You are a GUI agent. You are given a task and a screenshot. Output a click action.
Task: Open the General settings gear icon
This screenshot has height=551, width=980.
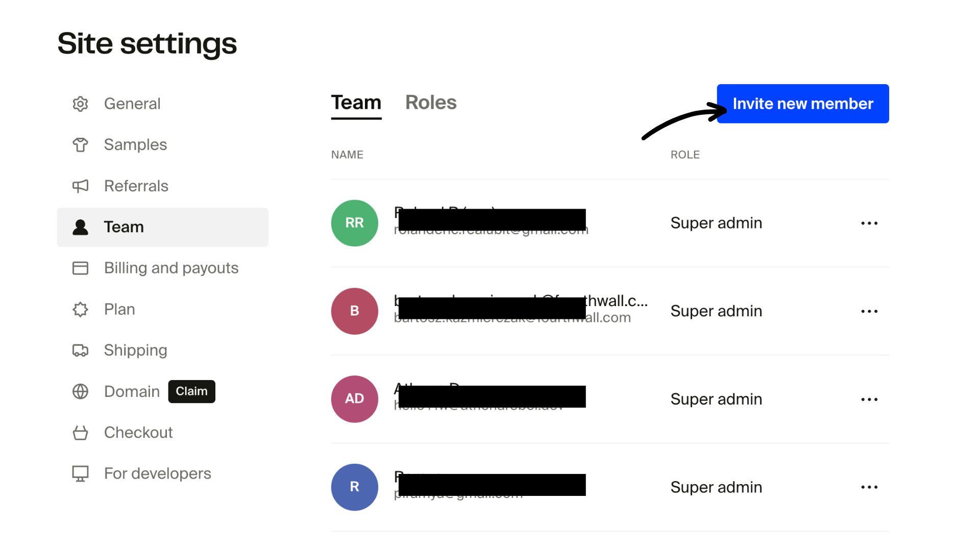pos(80,104)
